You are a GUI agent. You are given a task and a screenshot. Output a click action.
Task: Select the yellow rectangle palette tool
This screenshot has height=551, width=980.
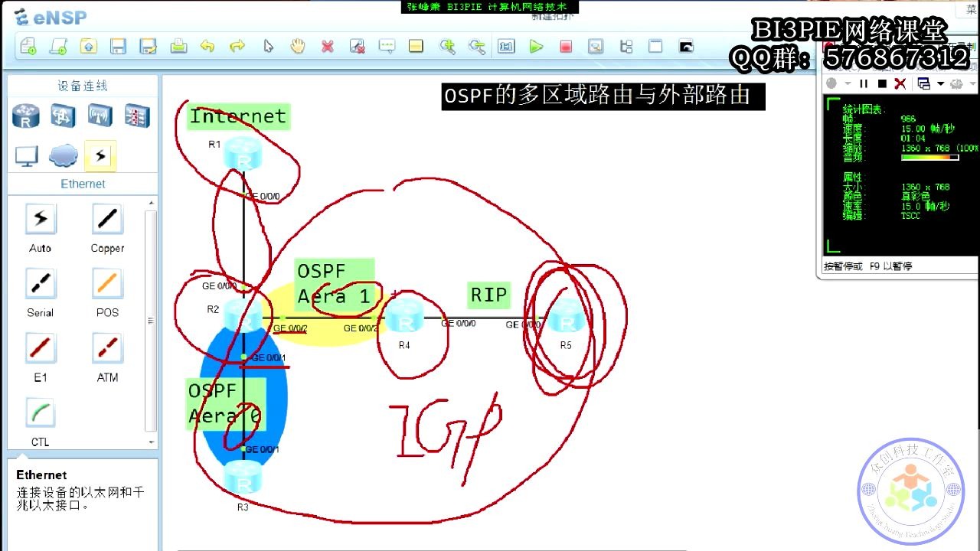pyautogui.click(x=416, y=47)
